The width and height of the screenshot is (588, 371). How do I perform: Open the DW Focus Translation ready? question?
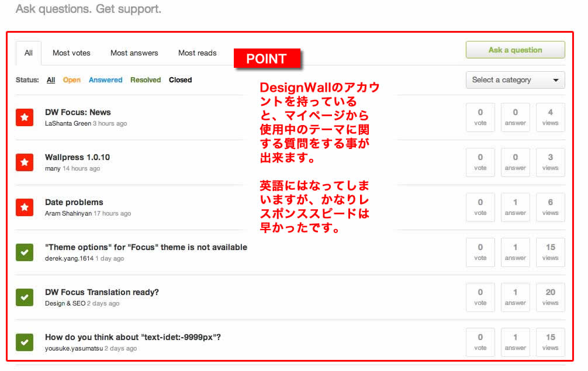[x=102, y=292]
